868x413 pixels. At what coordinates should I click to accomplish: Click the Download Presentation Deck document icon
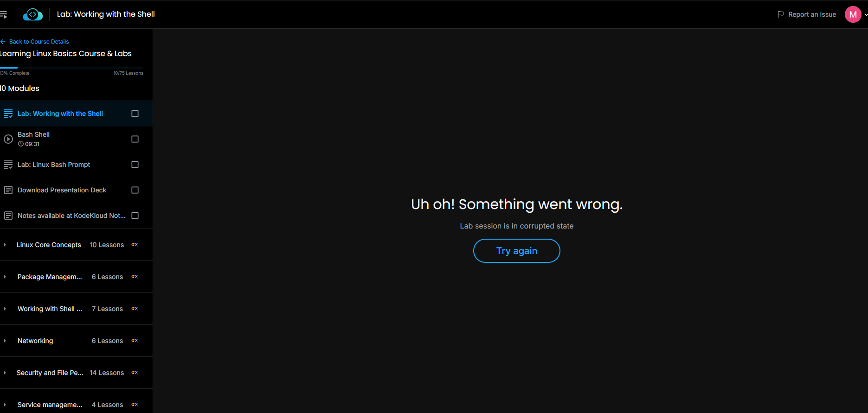8,190
